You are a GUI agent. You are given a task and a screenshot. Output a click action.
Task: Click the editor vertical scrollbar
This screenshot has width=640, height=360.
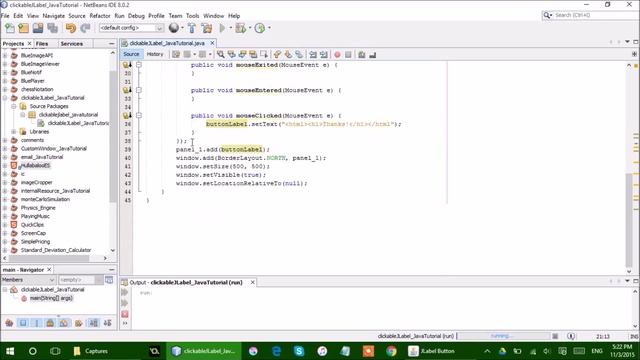click(x=629, y=220)
